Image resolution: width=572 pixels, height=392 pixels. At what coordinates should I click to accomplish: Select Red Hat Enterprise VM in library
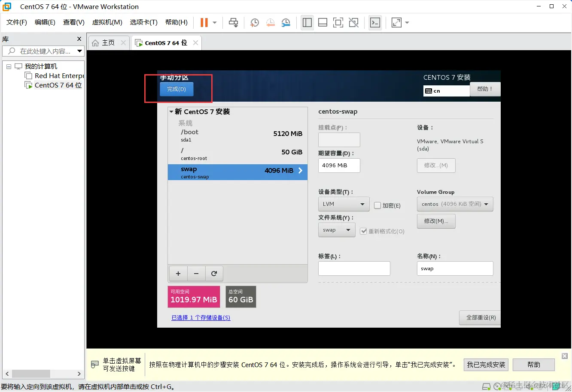click(x=54, y=76)
